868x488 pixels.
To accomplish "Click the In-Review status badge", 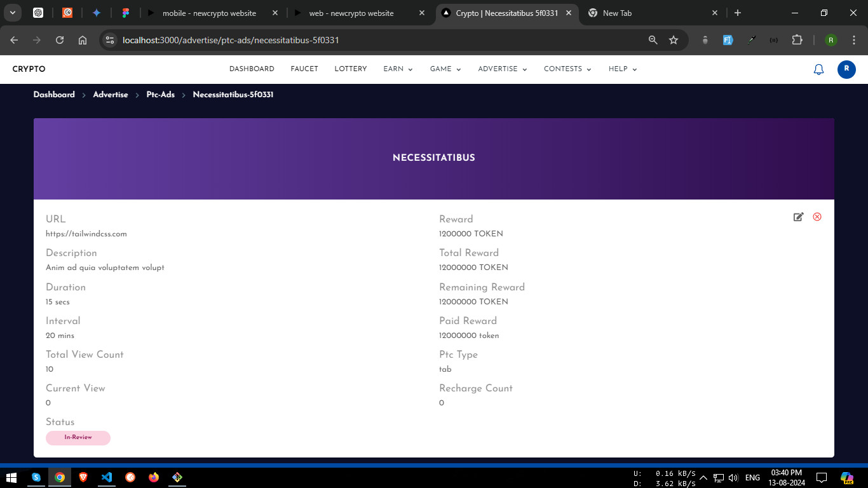I will pos(78,438).
